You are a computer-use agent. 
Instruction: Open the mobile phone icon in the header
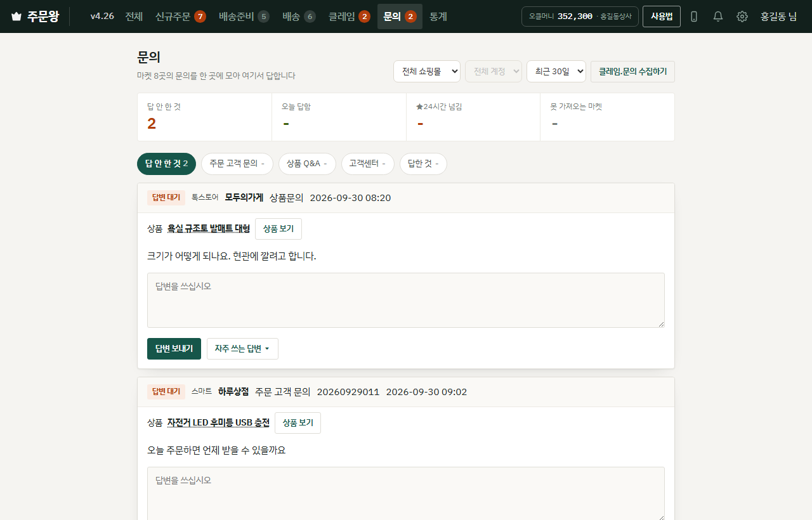694,16
